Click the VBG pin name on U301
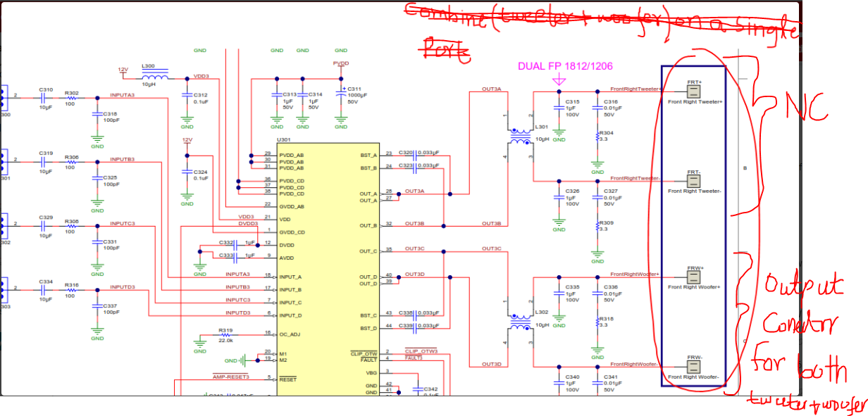This screenshot has height=416, width=868. point(373,372)
